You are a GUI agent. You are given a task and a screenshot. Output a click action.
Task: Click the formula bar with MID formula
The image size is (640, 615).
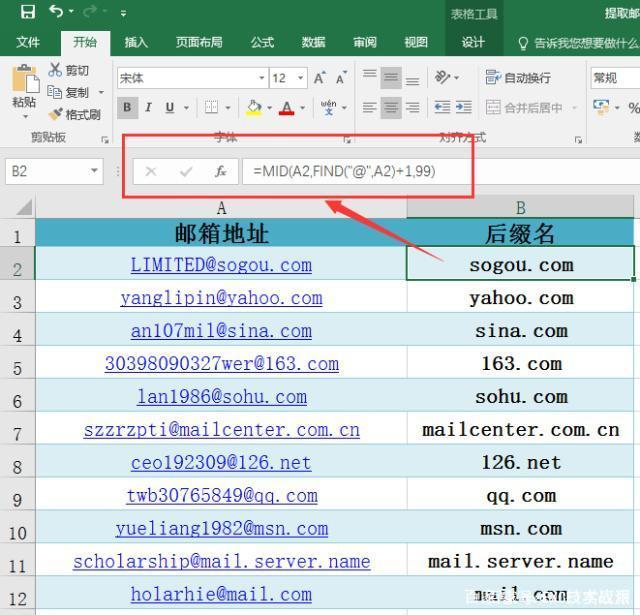coord(441,171)
